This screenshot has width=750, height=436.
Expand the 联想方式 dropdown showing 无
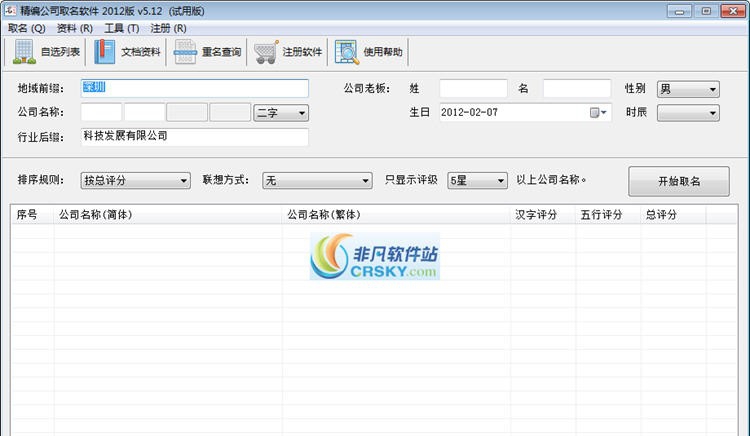[317, 180]
